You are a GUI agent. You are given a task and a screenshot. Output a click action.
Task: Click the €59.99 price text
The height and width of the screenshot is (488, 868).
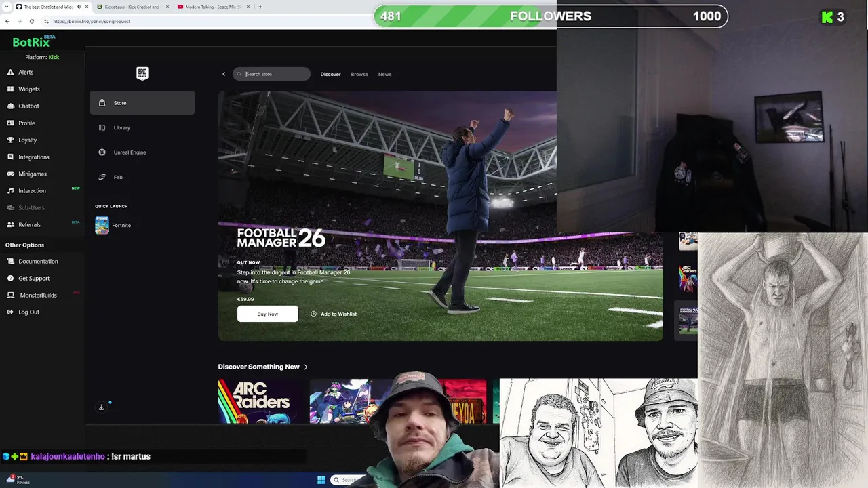tap(245, 299)
